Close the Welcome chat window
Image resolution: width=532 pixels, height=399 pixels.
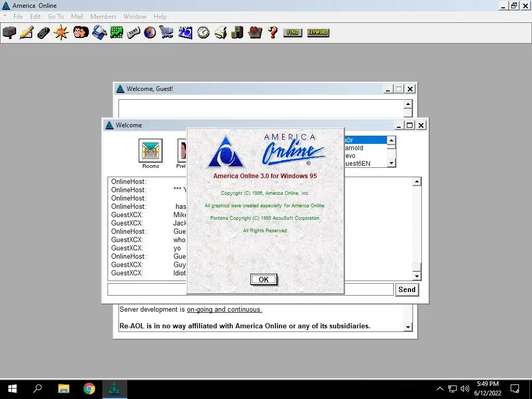pos(421,126)
